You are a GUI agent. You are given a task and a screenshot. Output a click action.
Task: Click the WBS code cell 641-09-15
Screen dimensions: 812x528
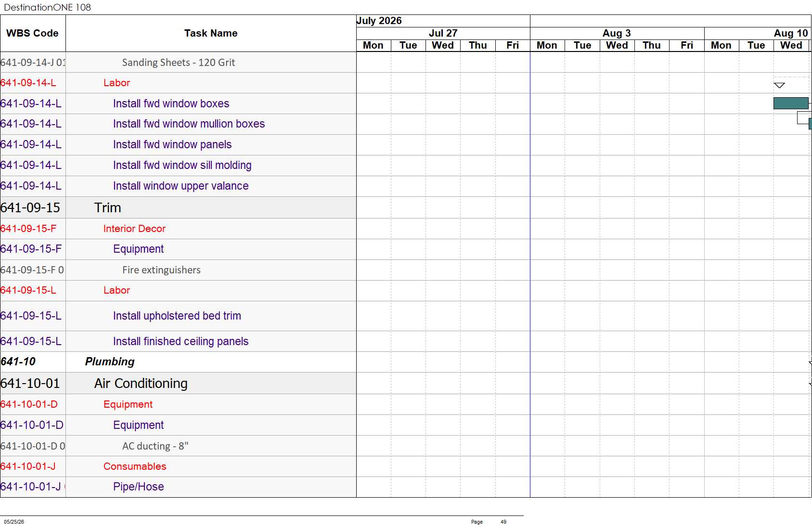pos(30,207)
